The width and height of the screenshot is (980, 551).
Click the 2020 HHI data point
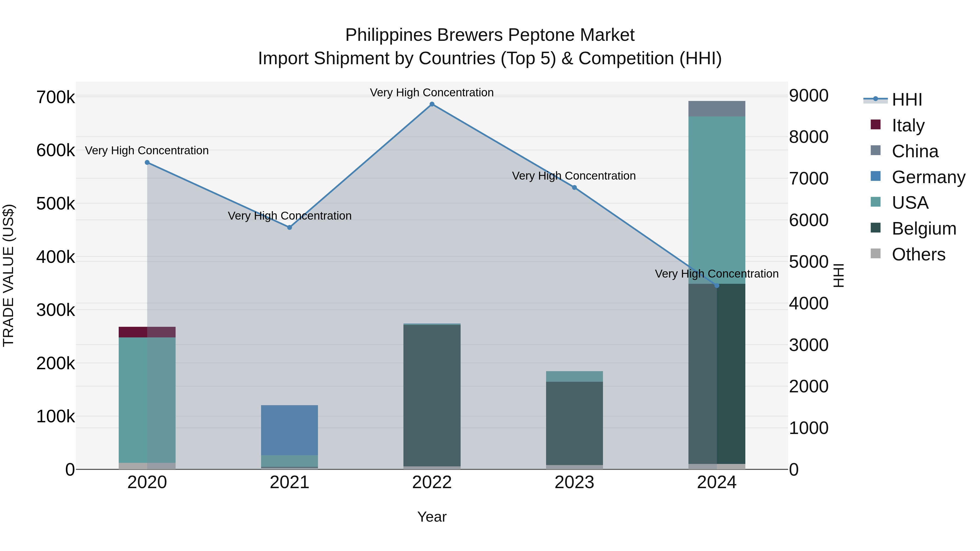click(147, 162)
